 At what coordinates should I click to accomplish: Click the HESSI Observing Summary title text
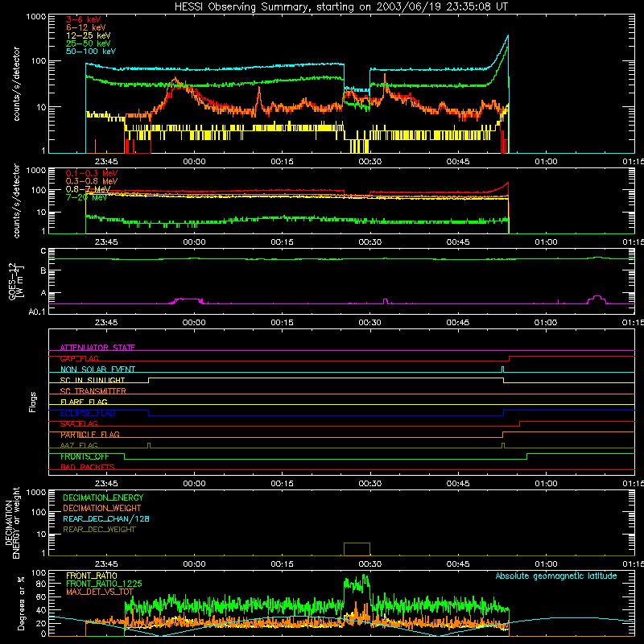click(341, 7)
